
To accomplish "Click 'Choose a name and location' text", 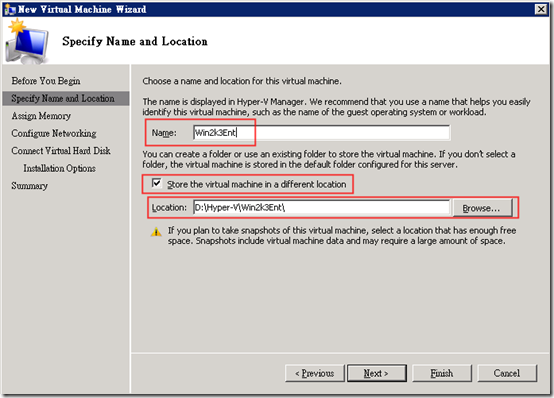I will pos(242,81).
